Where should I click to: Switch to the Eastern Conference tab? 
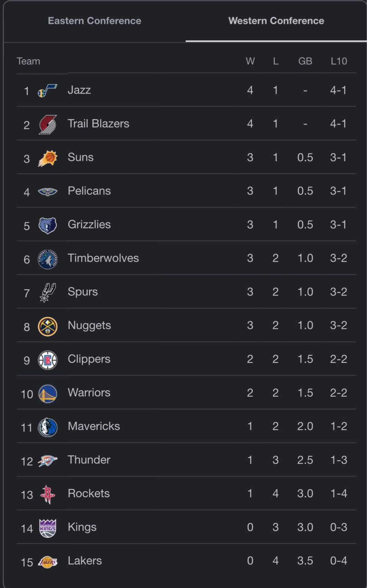[95, 21]
